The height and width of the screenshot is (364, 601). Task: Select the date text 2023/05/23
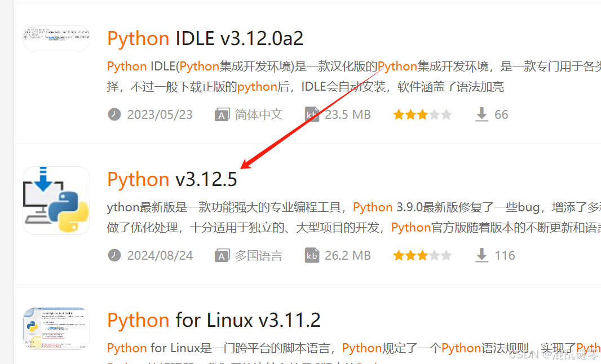point(160,114)
